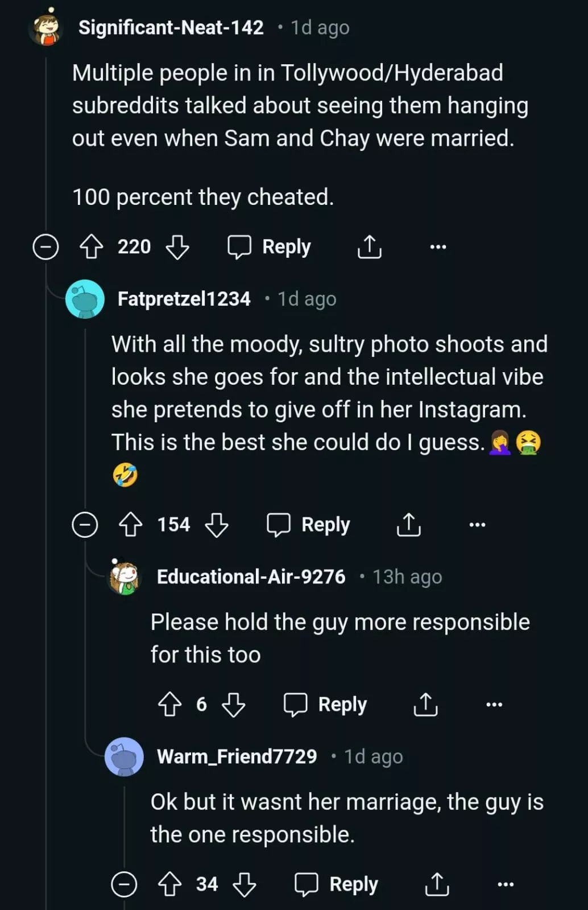
Task: Share Fatpretzel1234's comment
Action: [x=408, y=525]
